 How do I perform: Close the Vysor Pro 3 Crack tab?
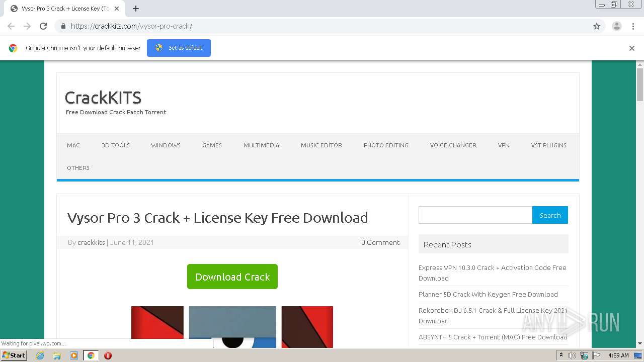[x=117, y=9]
